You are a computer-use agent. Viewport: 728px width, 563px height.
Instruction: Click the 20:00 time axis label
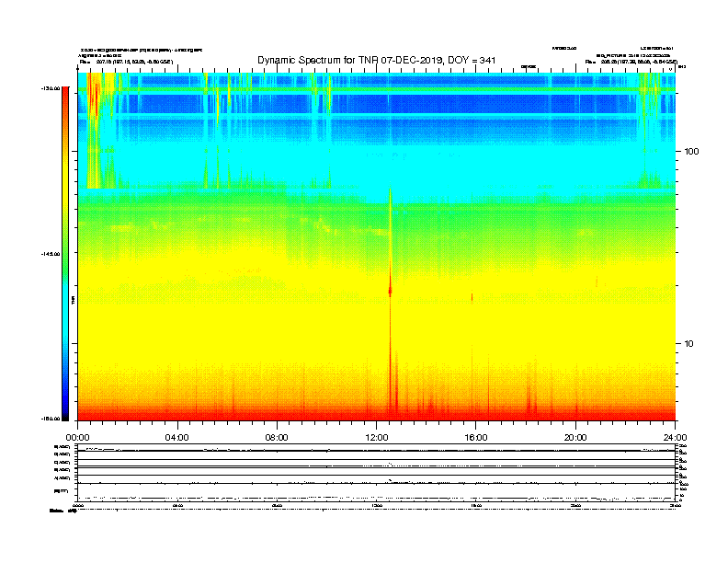(575, 437)
